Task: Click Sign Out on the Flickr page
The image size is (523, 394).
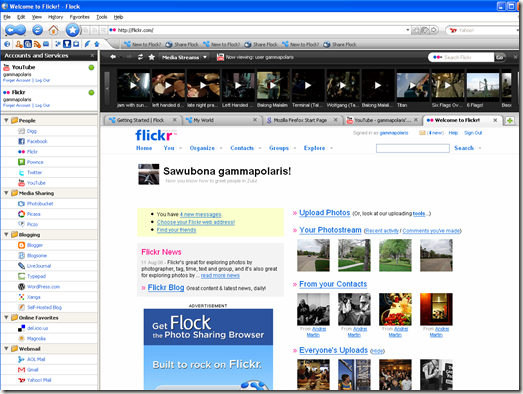Action: (473, 133)
